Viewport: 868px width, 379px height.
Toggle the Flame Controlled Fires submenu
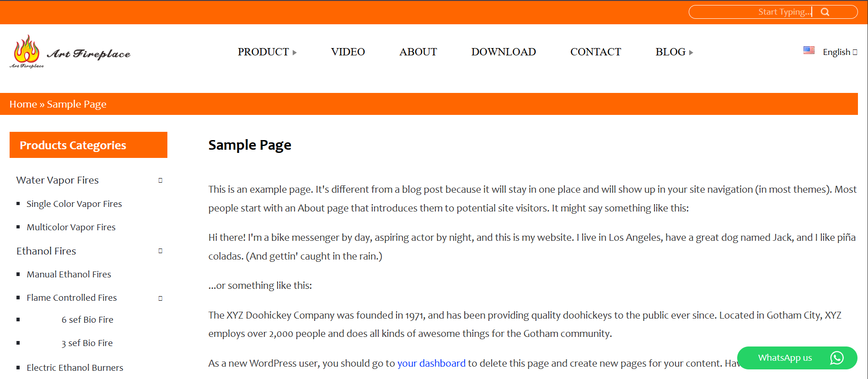[x=161, y=298]
